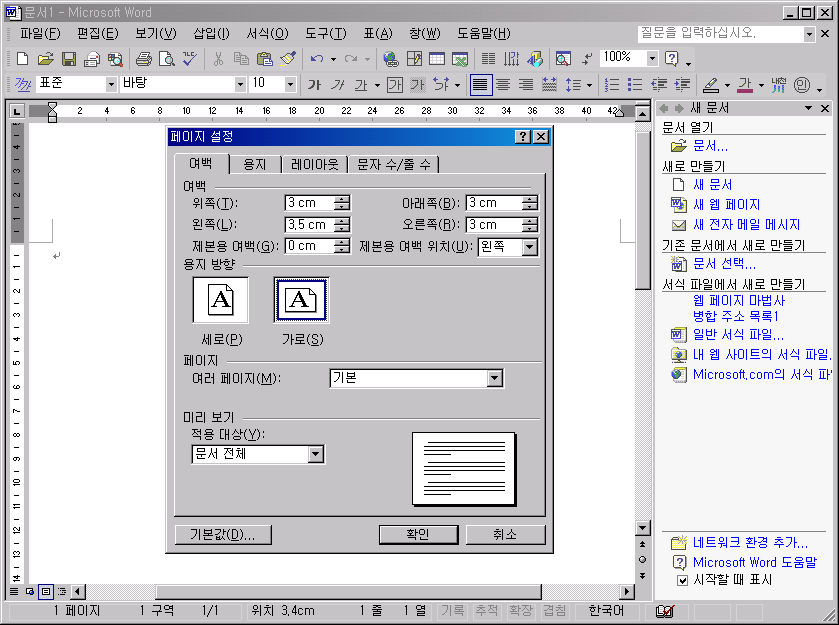Click the New blank document toolbar icon

coord(22,58)
